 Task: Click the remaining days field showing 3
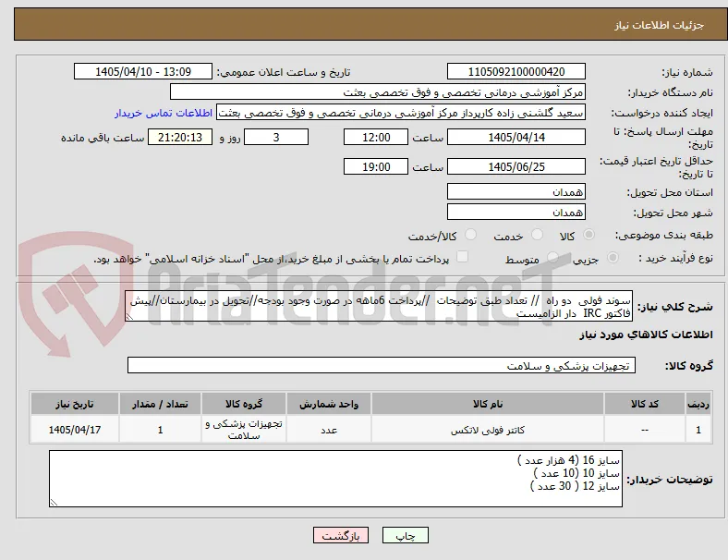[276, 137]
